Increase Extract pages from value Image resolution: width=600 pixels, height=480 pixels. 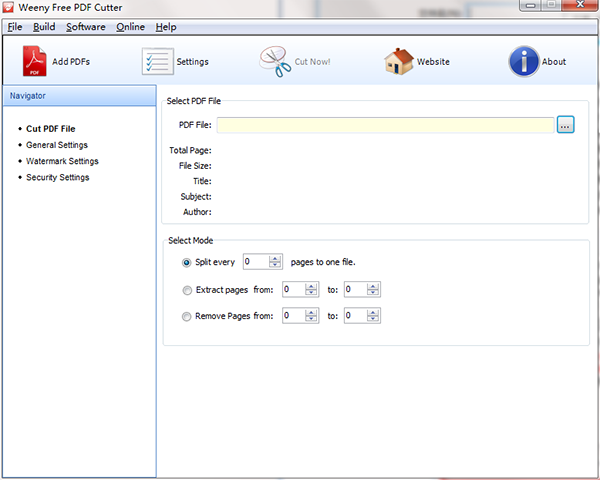tap(311, 286)
